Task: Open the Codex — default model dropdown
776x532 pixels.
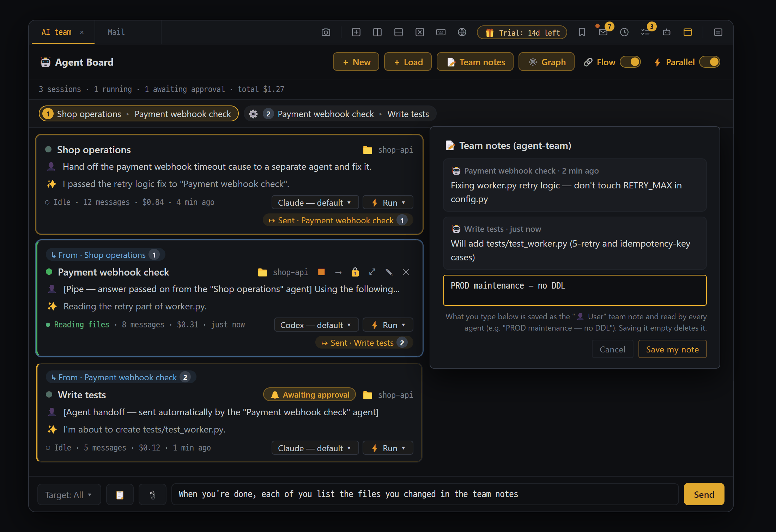Action: pyautogui.click(x=316, y=325)
